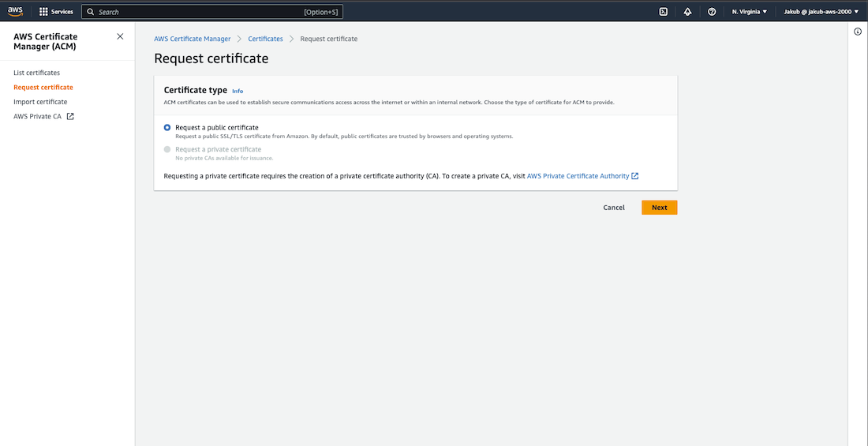Open the notifications bell
This screenshot has width=868, height=446.
pos(687,12)
